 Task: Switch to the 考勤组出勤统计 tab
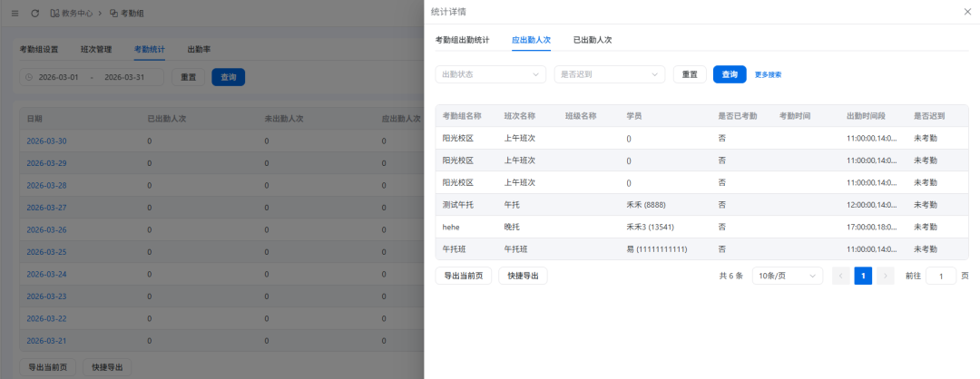[463, 40]
